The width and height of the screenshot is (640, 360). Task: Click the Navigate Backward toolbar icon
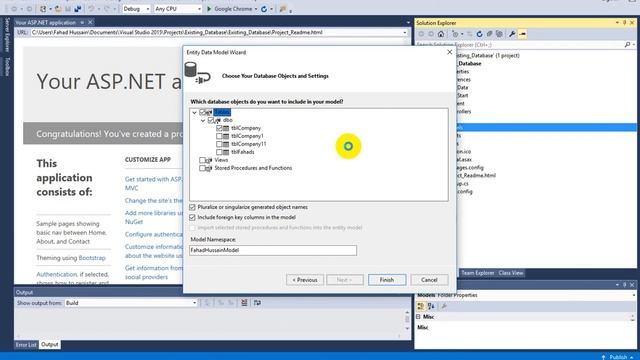(x=14, y=9)
